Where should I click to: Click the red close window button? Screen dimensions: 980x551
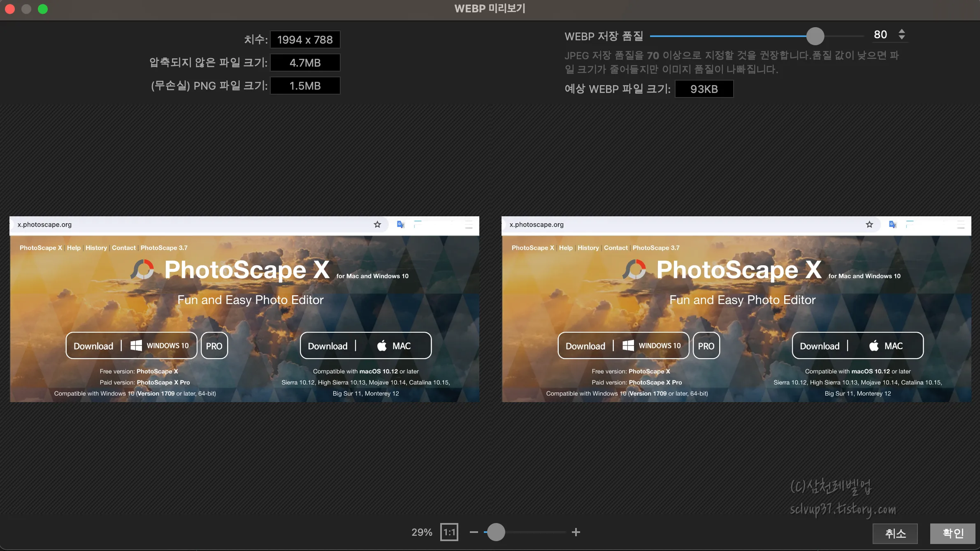pos(10,9)
